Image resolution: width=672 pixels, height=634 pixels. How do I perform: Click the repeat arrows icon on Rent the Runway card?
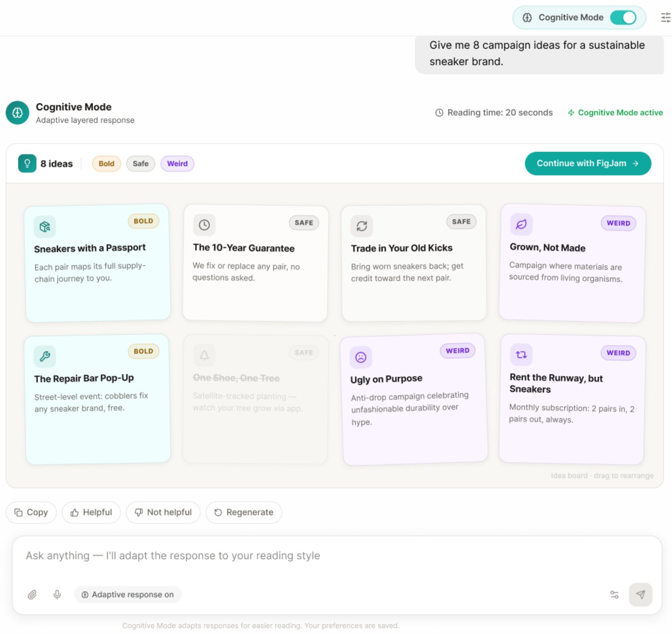(x=521, y=354)
